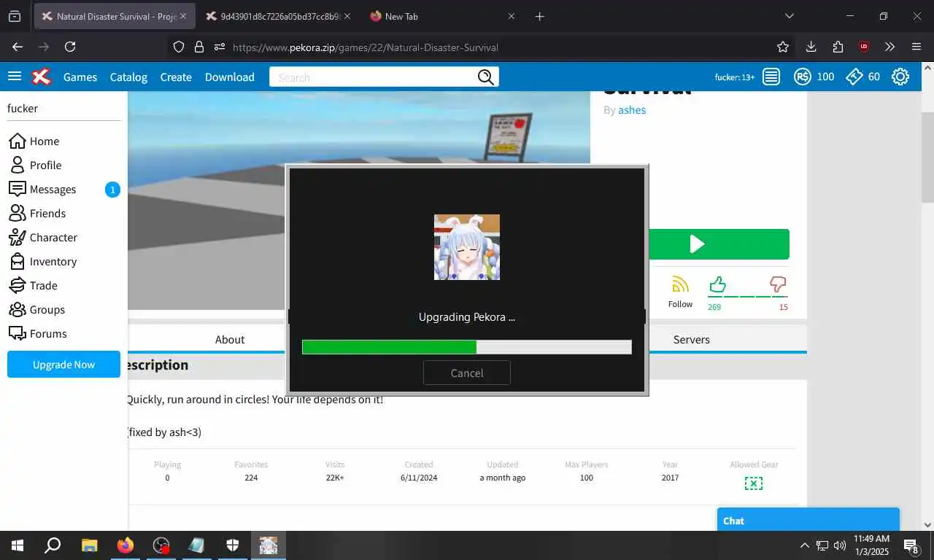The height and width of the screenshot is (560, 934).
Task: Reload the current page
Action: coord(70,47)
